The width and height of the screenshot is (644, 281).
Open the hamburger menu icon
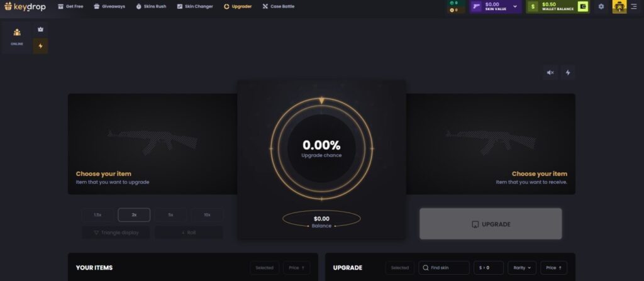click(634, 6)
